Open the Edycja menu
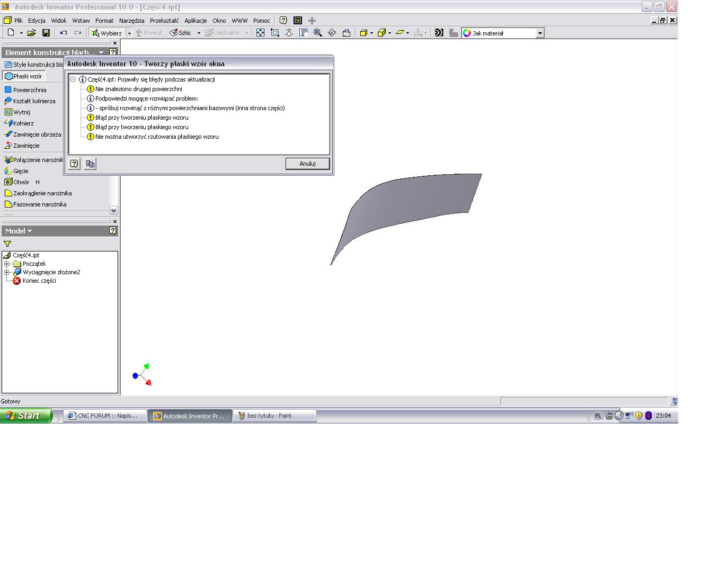This screenshot has height=567, width=728. point(37,21)
